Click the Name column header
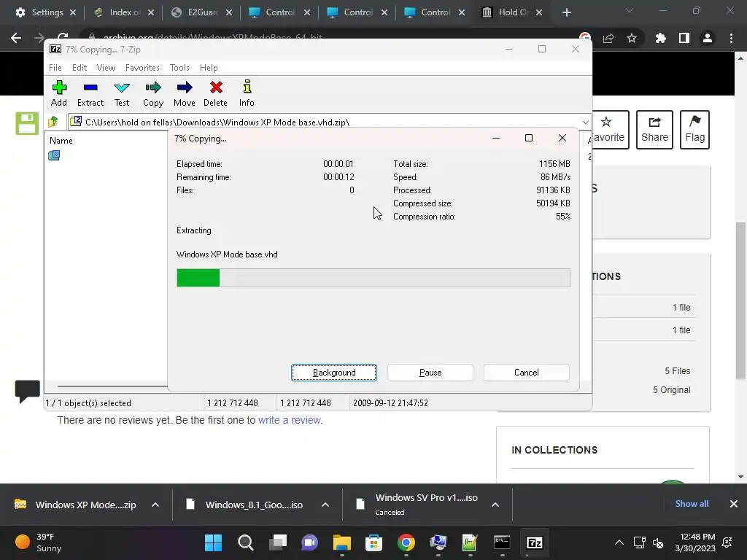The image size is (747, 560). (61, 141)
